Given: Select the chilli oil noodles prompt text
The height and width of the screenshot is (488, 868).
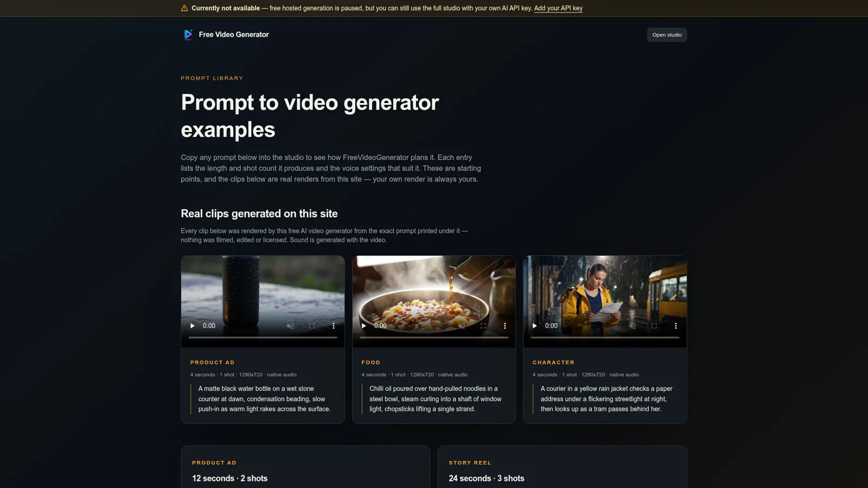Looking at the screenshot, I should coord(436,399).
